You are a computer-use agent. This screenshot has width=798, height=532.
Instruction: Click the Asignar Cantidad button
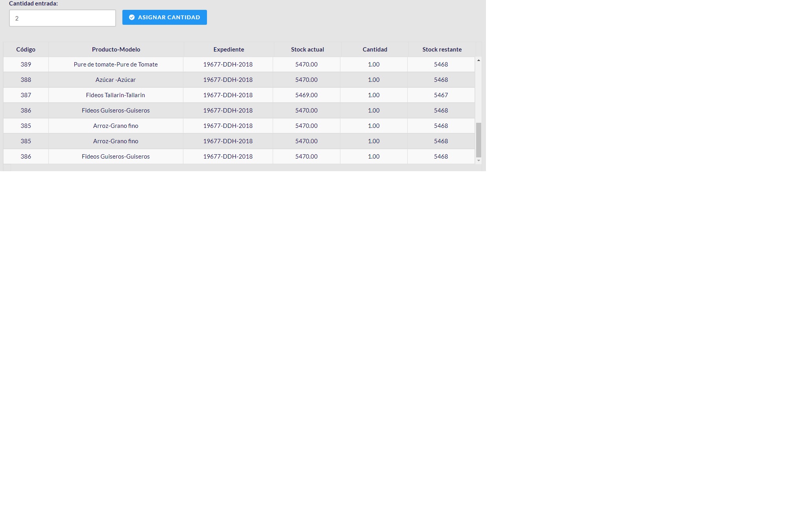164,17
